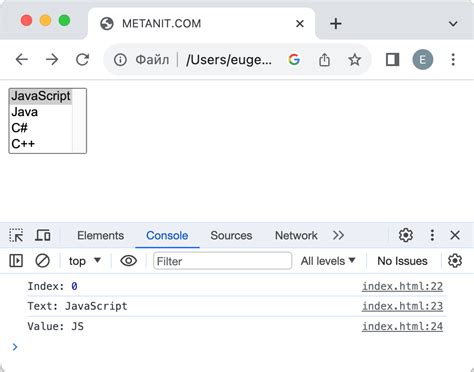This screenshot has height=372, width=474.
Task: Open DevTools customize three-dot menu
Action: 432,235
